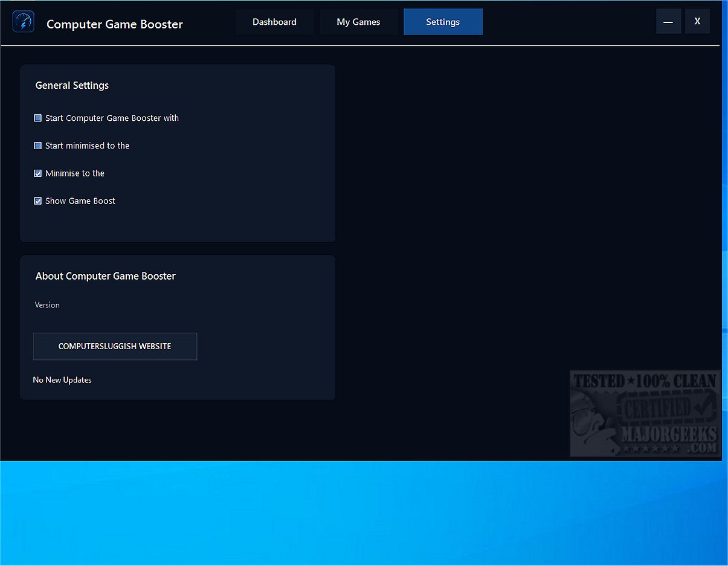728x566 pixels.
Task: Select the Settings tab
Action: click(x=443, y=22)
